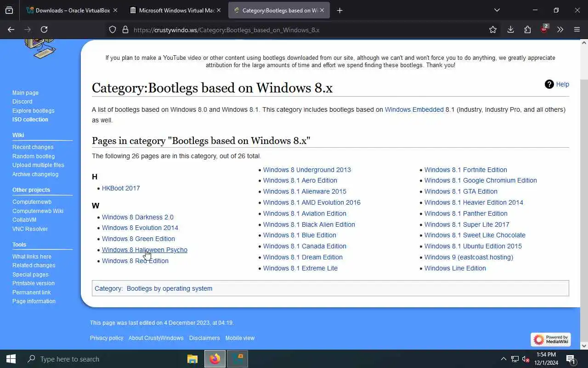Screen dimensions: 588x368
Task: Open Page information link
Action: point(34,301)
